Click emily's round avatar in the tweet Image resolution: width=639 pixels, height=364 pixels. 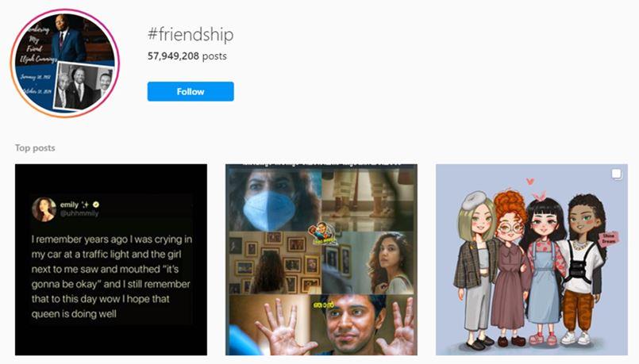point(44,209)
